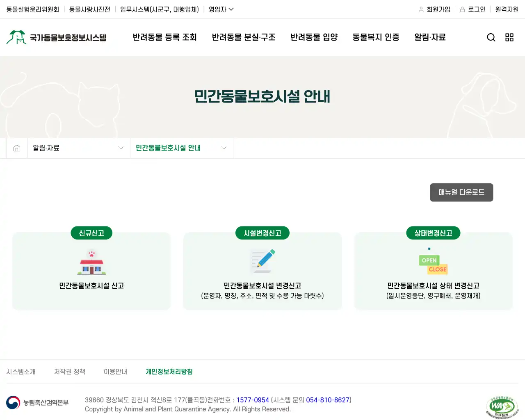Open the 동물사랑사진전 link
Screen dimensions: 525x420
(x=89, y=9)
